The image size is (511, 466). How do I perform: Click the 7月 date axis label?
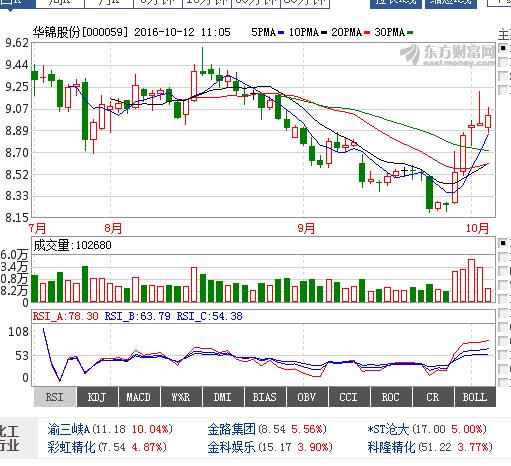tap(37, 228)
